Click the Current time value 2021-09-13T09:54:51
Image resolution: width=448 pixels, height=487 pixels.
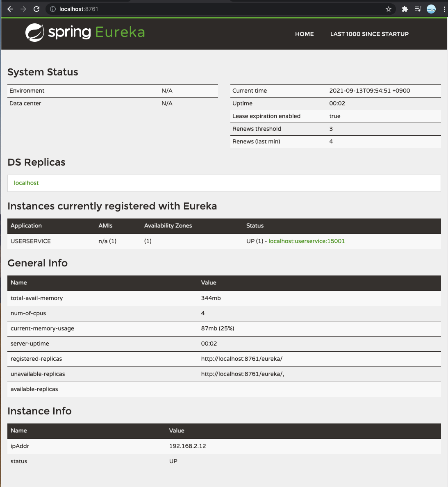click(369, 91)
